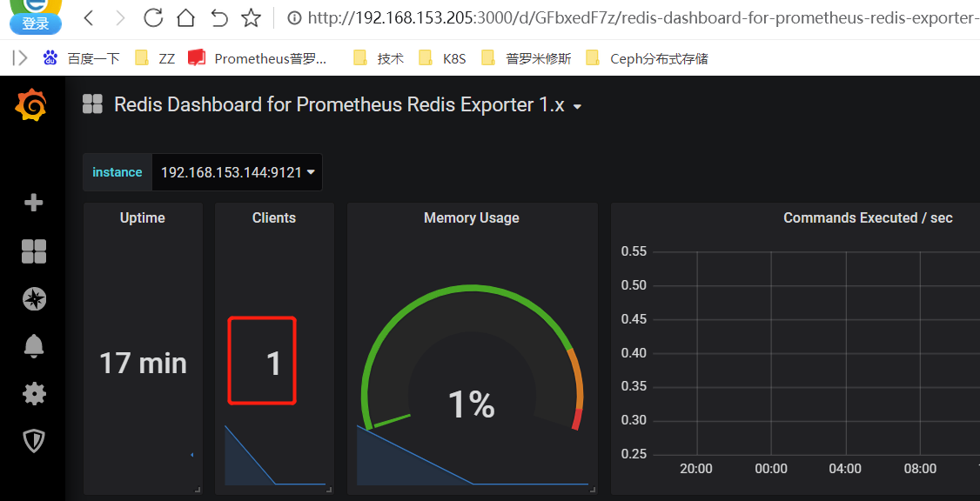Click the dashboard URL address bar

point(631,18)
